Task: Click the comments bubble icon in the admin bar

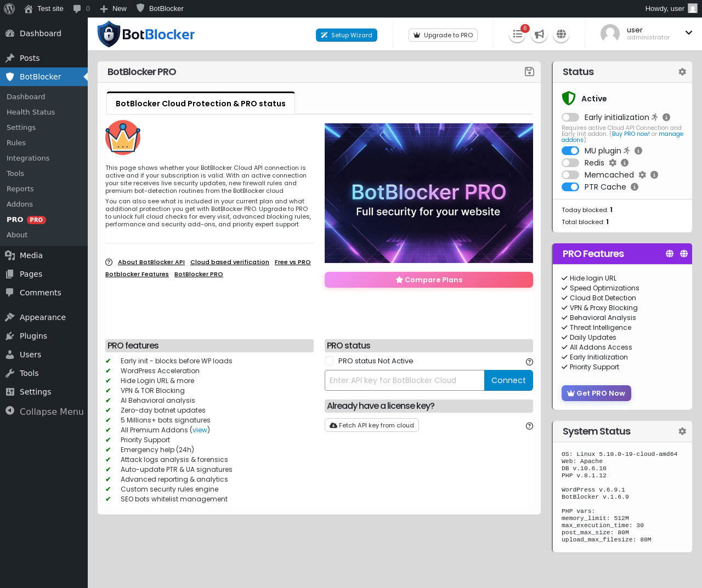Action: (x=77, y=9)
